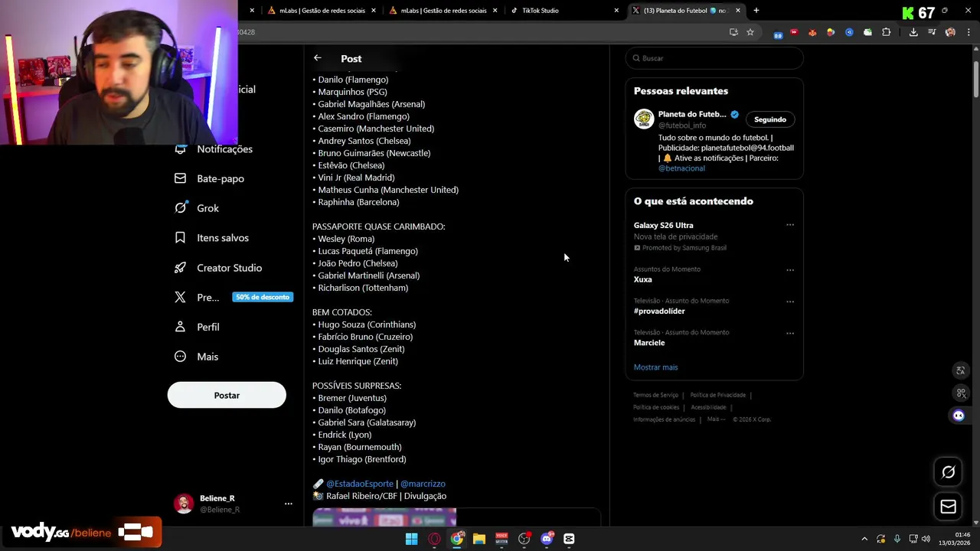Go back using the Post arrow
Screen dimensions: 980x551
tap(317, 58)
